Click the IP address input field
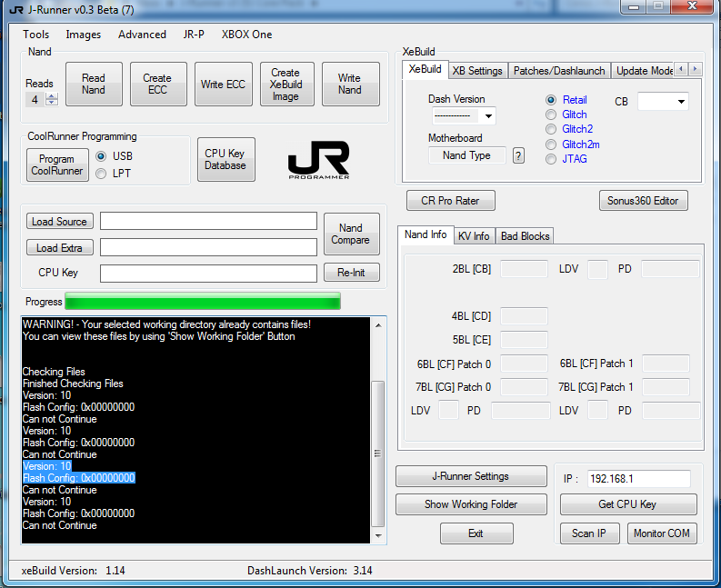This screenshot has width=721, height=588. pyautogui.click(x=638, y=479)
